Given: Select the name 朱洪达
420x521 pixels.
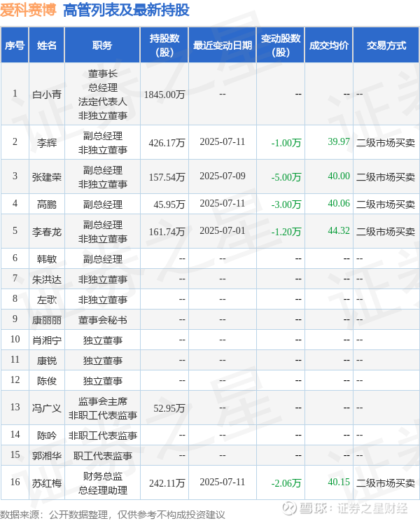Looking at the screenshot, I should (47, 279).
